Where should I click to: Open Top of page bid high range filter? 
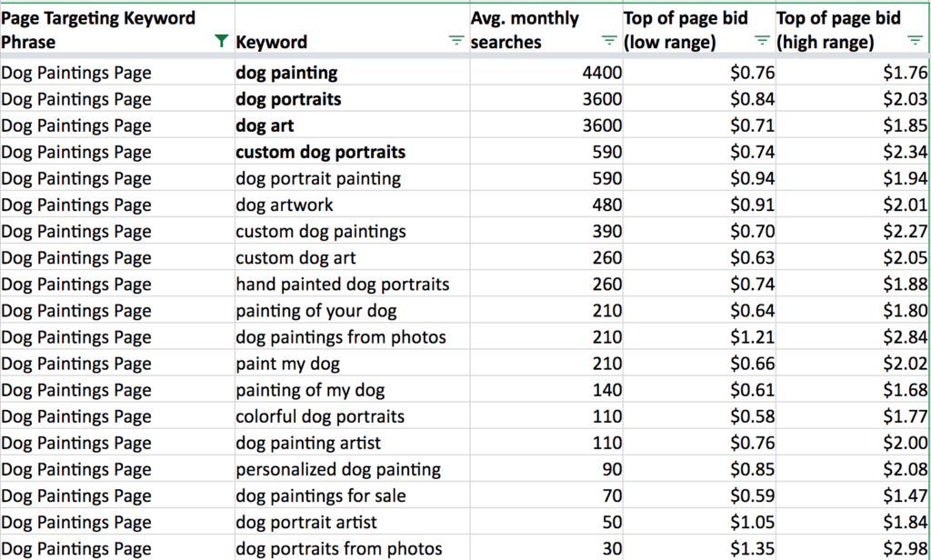pyautogui.click(x=915, y=41)
